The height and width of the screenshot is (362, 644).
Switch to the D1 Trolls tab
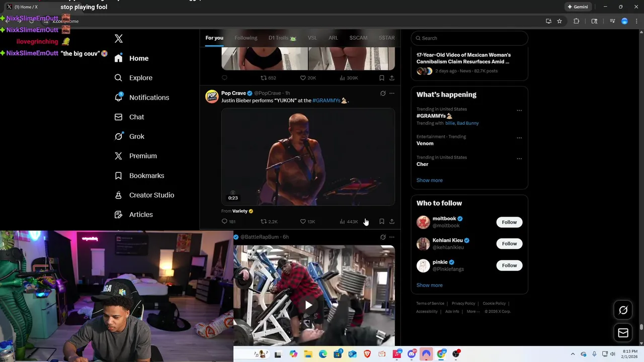(x=282, y=38)
